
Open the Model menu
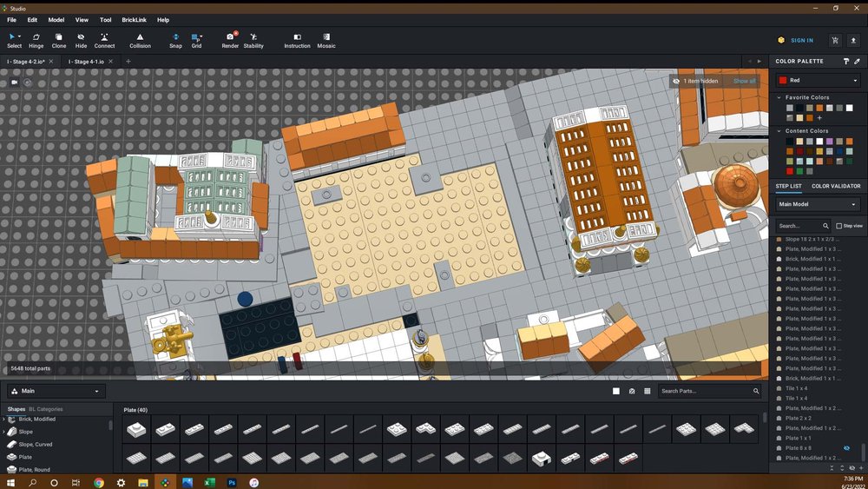coord(56,20)
